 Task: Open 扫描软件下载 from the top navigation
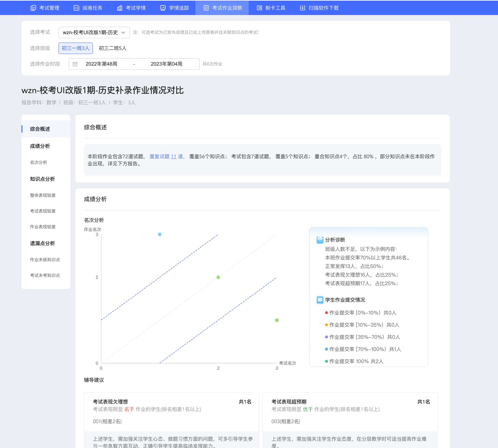pyautogui.click(x=319, y=8)
